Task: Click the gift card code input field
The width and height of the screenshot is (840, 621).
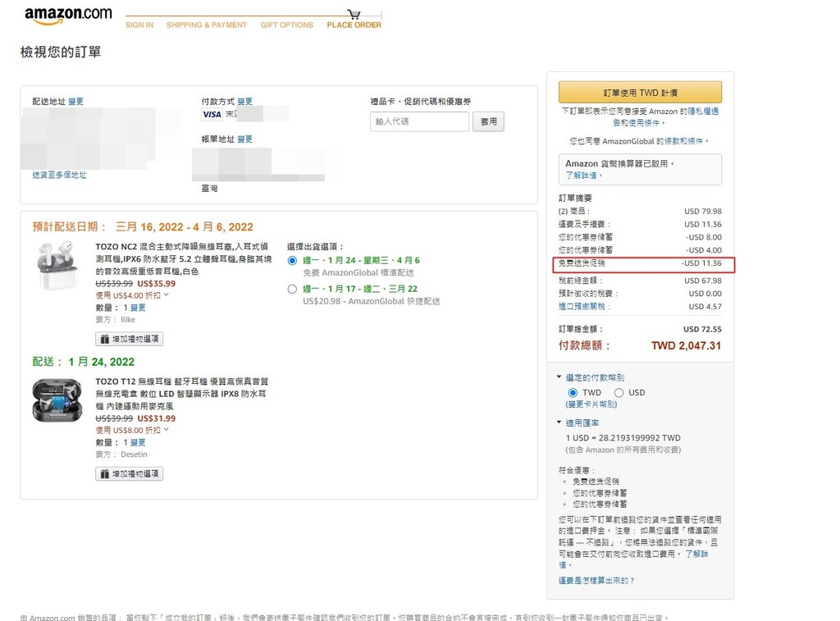Action: point(419,121)
